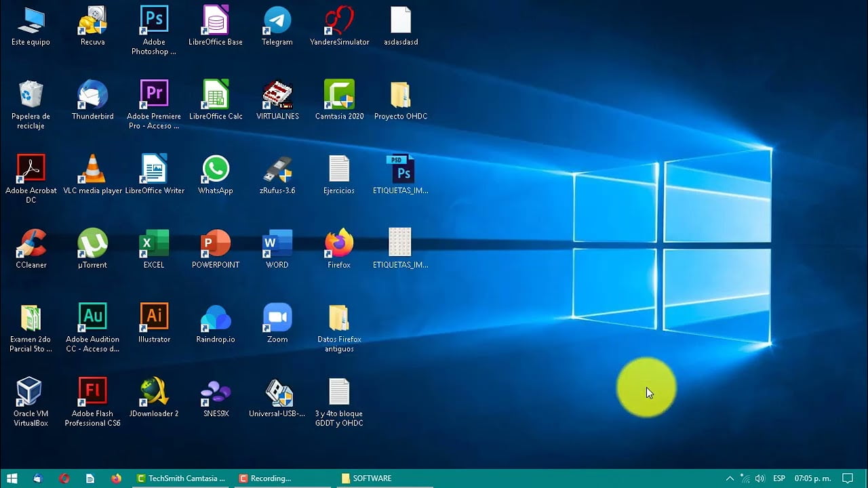Select the EXCEL shortcut

(154, 249)
